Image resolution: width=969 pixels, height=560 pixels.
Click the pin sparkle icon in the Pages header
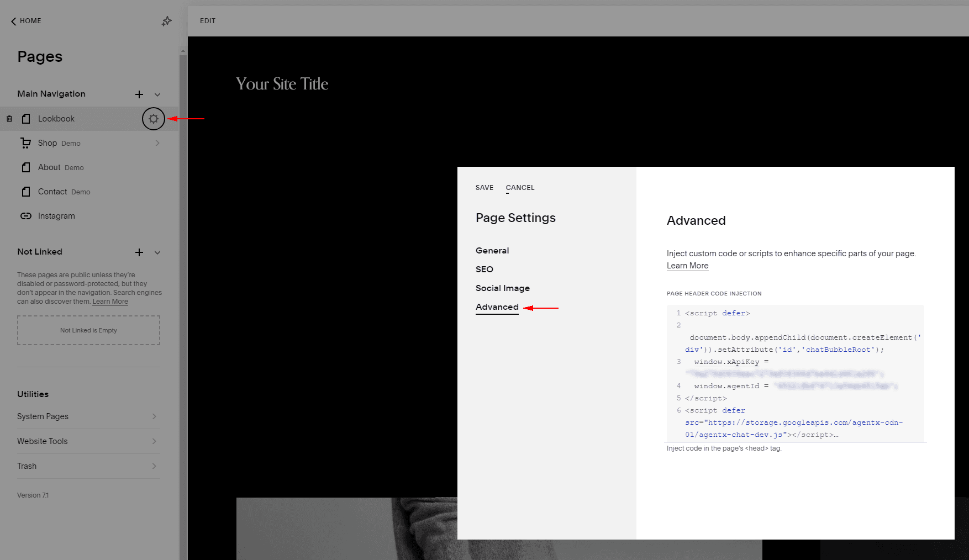point(166,21)
